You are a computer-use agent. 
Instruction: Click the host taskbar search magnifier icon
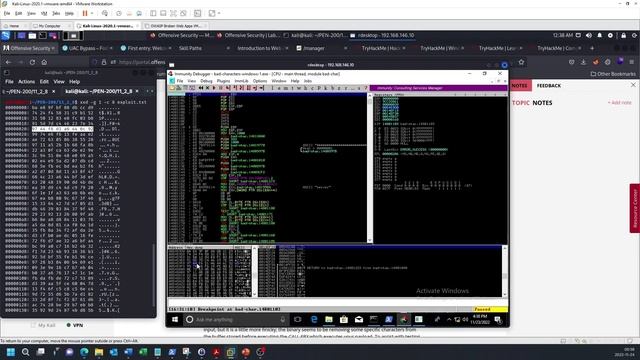tap(25, 352)
